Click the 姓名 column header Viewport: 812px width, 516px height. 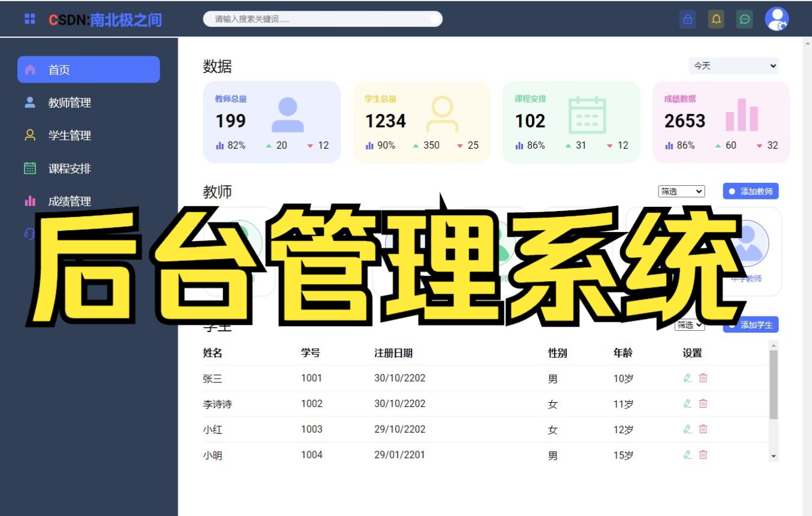click(x=213, y=353)
